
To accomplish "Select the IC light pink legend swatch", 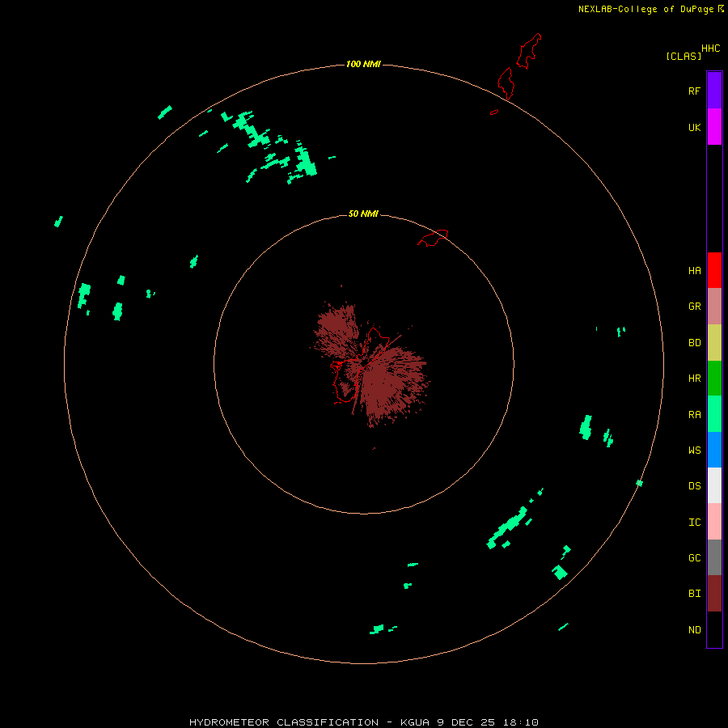I will pos(714,522).
